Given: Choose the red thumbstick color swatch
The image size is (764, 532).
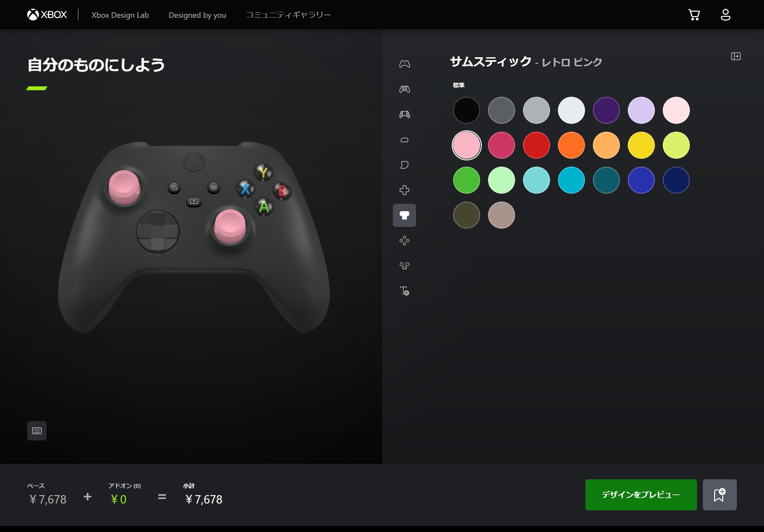Looking at the screenshot, I should point(537,145).
